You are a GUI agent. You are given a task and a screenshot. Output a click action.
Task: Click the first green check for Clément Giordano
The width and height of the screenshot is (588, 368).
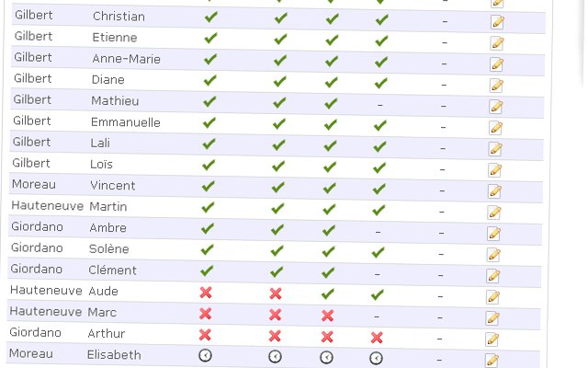(x=207, y=271)
